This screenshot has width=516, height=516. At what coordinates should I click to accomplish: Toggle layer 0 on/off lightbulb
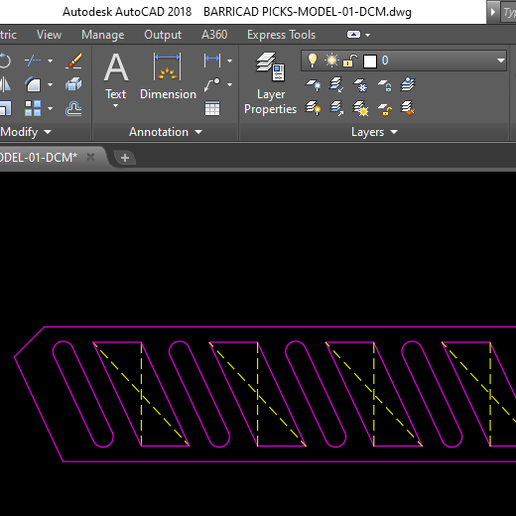tap(312, 60)
